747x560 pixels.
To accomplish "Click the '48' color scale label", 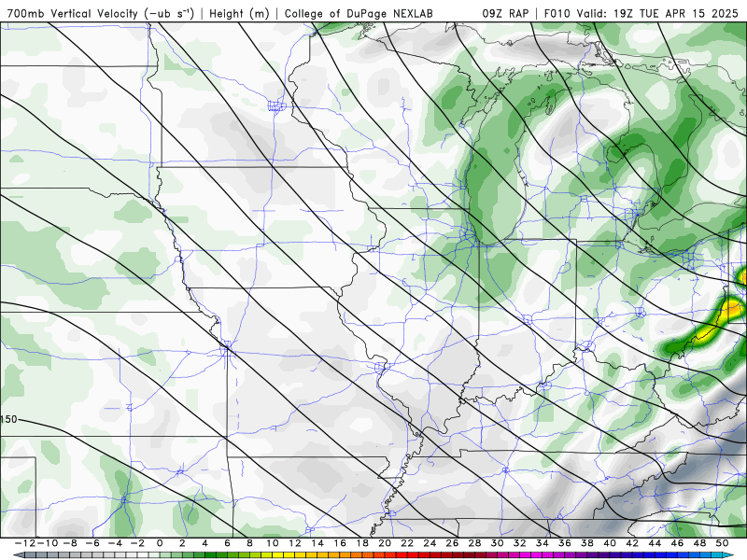I will (x=699, y=543).
